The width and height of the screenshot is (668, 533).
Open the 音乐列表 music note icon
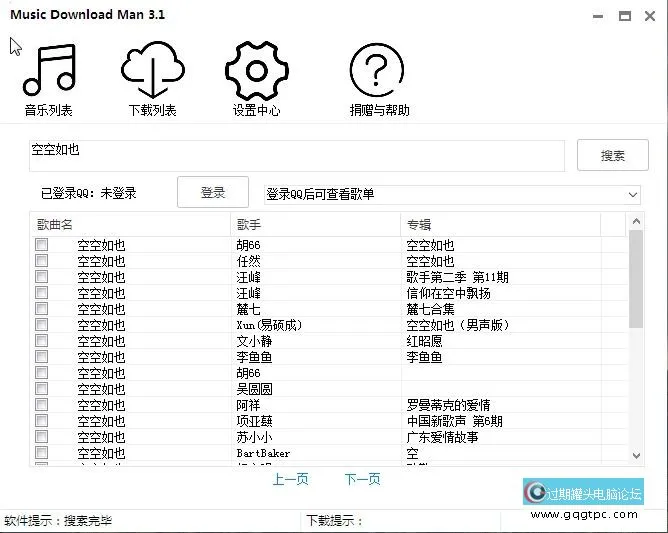click(49, 69)
